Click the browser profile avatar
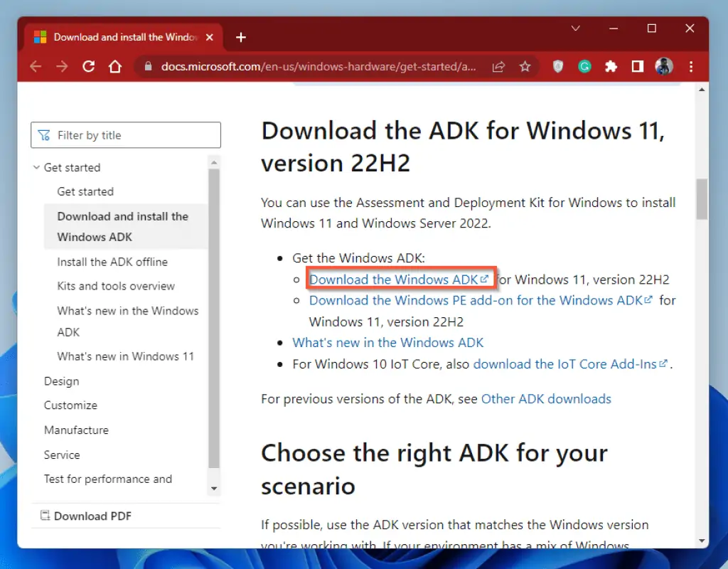Viewport: 728px width, 569px height. click(663, 66)
